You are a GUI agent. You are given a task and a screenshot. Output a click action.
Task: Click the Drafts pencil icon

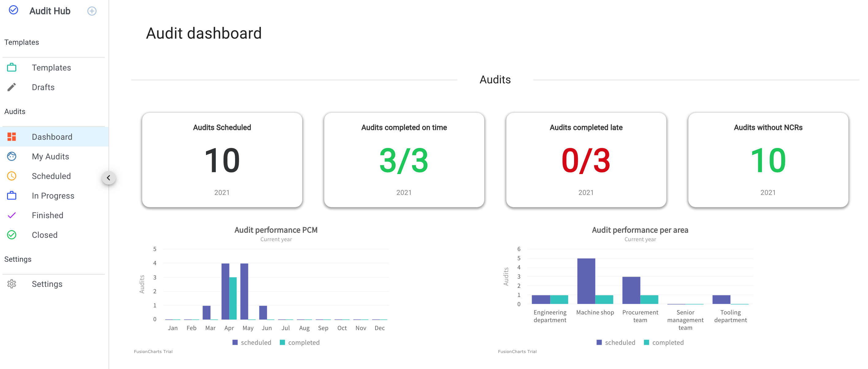click(11, 87)
